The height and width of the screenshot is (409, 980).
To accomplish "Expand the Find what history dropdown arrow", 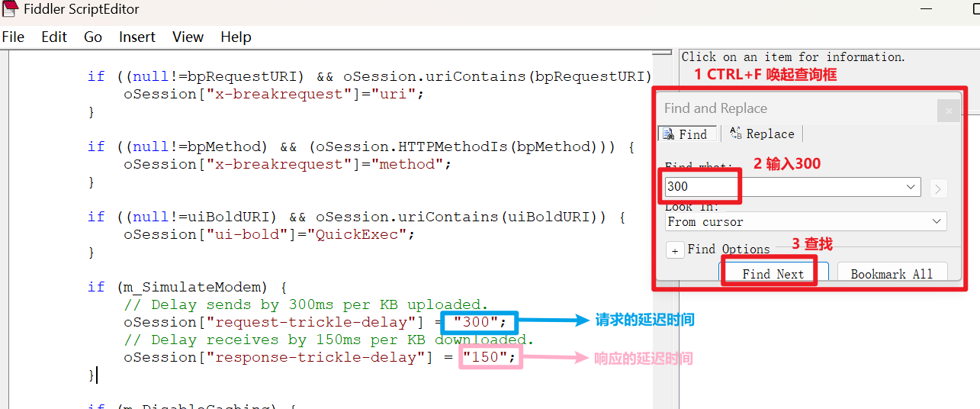I will (x=911, y=186).
